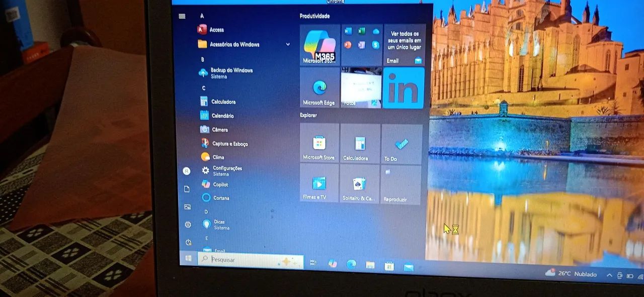Open Mail from the taskbar
644x297 pixels.
(x=409, y=267)
